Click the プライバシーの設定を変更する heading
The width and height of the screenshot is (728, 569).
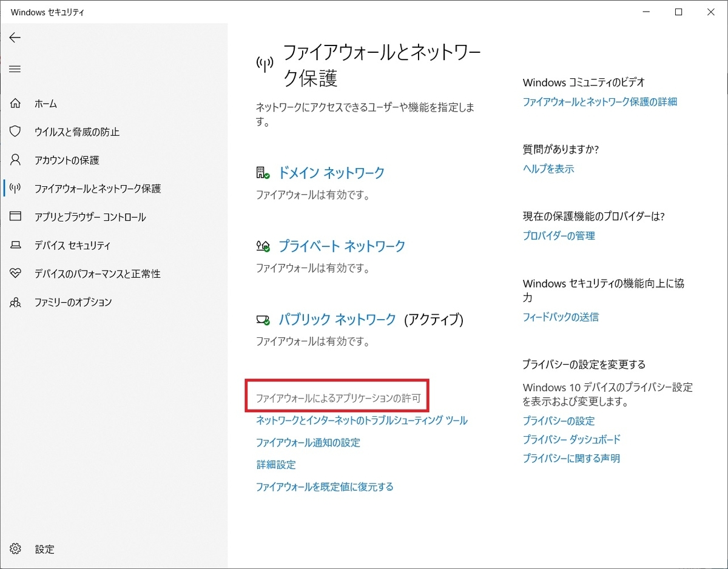pyautogui.click(x=584, y=365)
